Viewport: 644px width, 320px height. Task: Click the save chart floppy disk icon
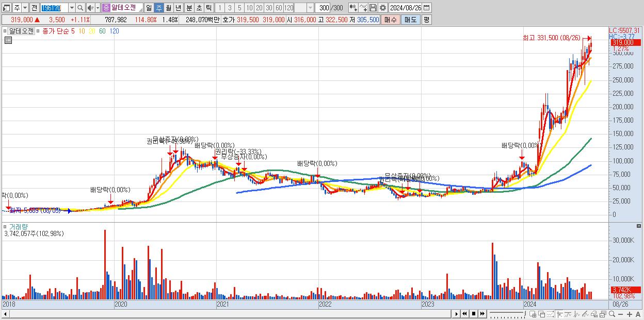tap(373, 8)
